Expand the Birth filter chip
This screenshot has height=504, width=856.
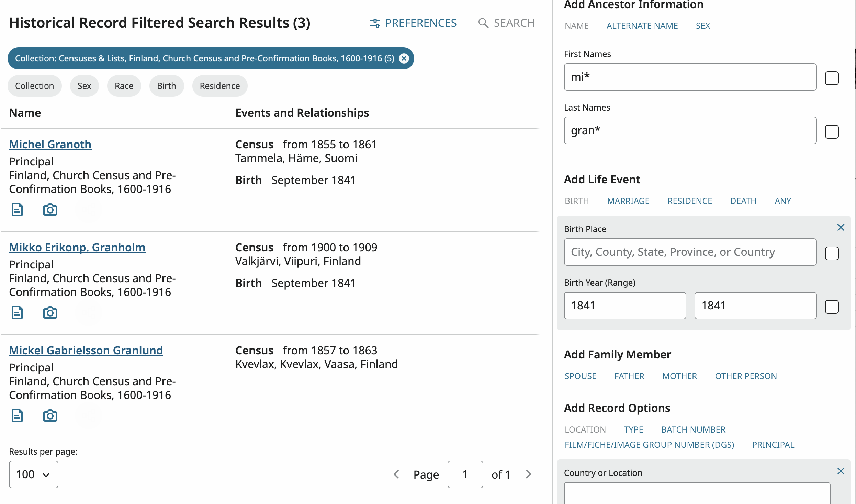pyautogui.click(x=166, y=86)
